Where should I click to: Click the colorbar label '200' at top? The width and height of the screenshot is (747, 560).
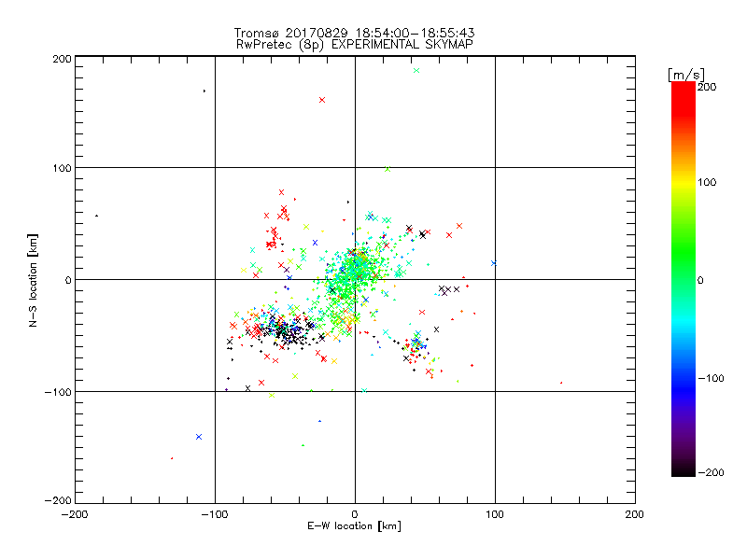click(707, 87)
